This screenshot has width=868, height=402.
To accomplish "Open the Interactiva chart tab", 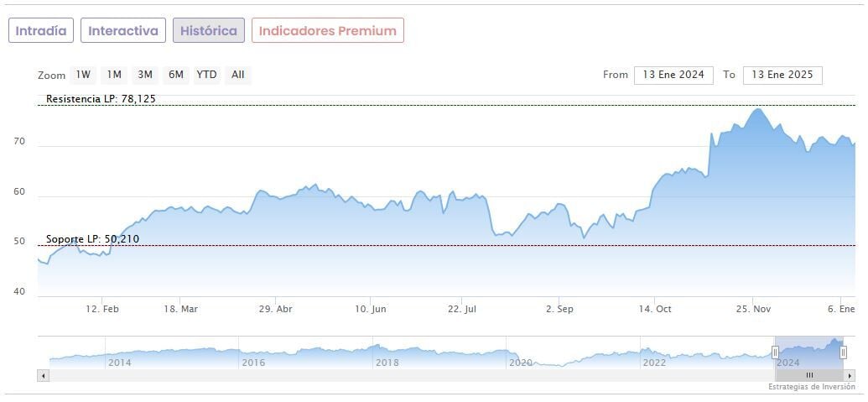I will pyautogui.click(x=123, y=31).
